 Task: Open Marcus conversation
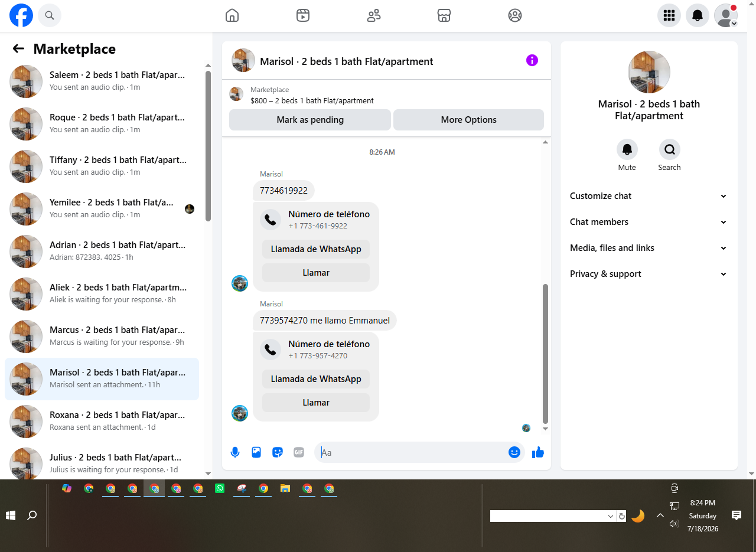point(102,337)
